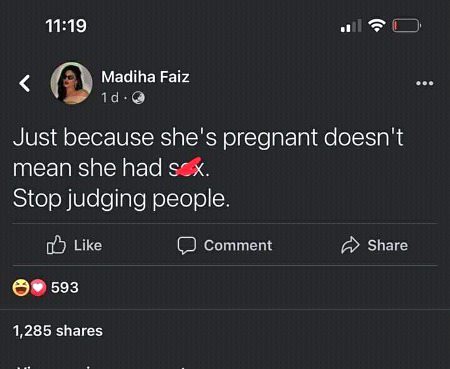Tap the heart care reaction icon

[38, 287]
